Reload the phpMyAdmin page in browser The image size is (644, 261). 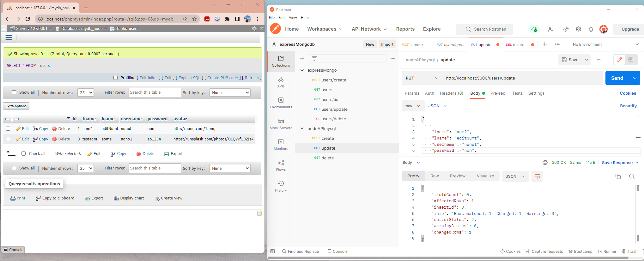coord(28,19)
